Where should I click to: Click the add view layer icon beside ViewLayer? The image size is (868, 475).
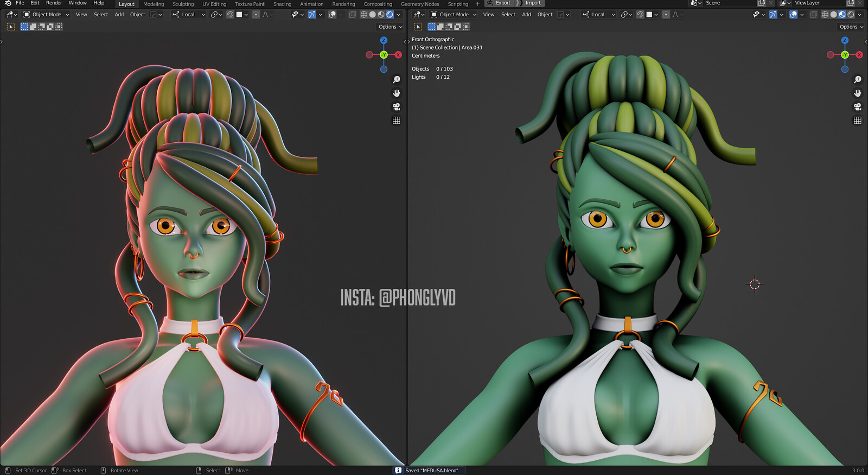tap(850, 3)
